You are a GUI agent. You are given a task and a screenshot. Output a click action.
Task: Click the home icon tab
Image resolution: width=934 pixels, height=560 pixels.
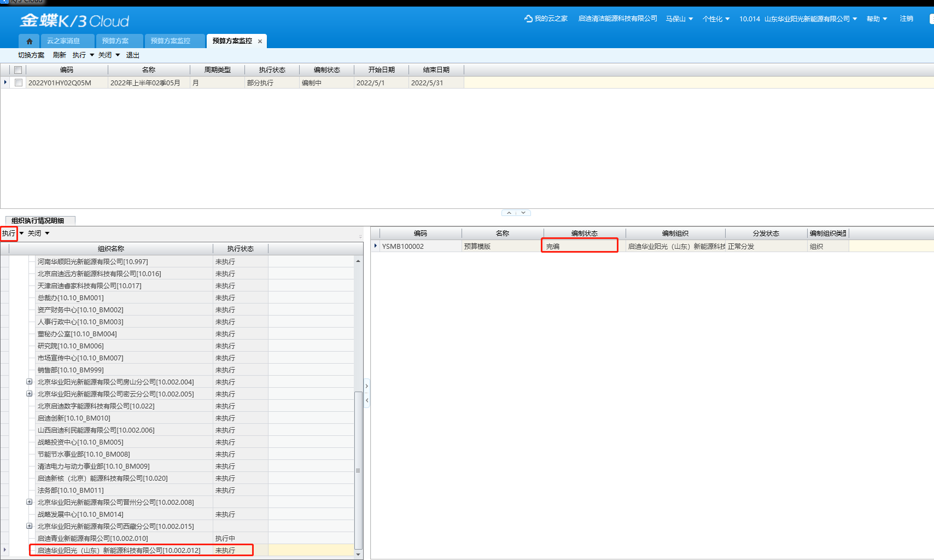coord(29,41)
